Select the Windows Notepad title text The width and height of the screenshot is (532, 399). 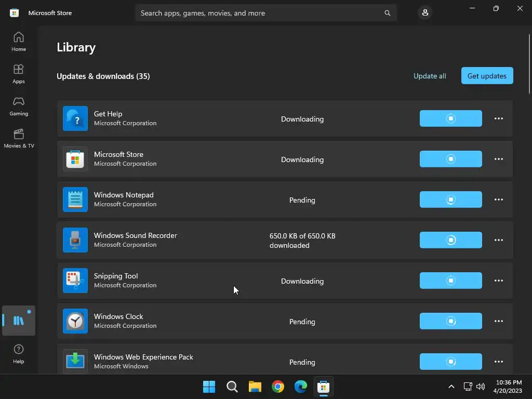[124, 195]
